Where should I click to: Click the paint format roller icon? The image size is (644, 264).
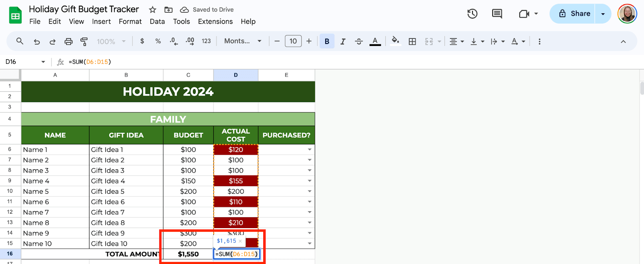84,41
